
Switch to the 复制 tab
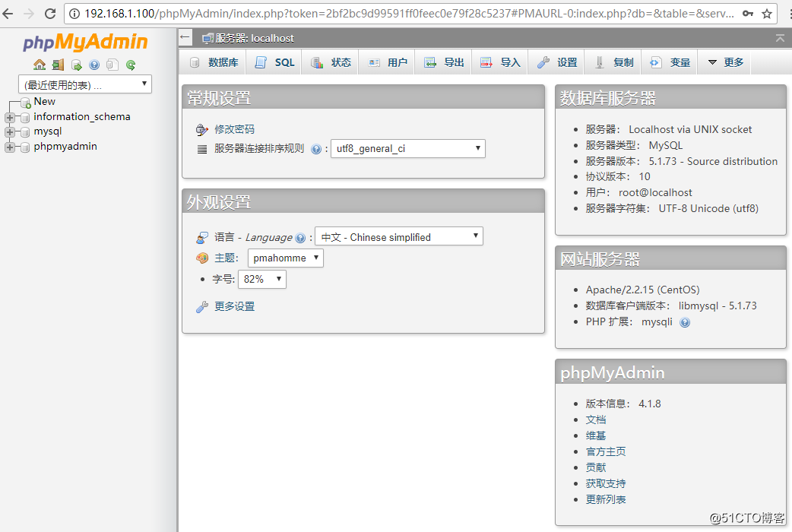[613, 62]
